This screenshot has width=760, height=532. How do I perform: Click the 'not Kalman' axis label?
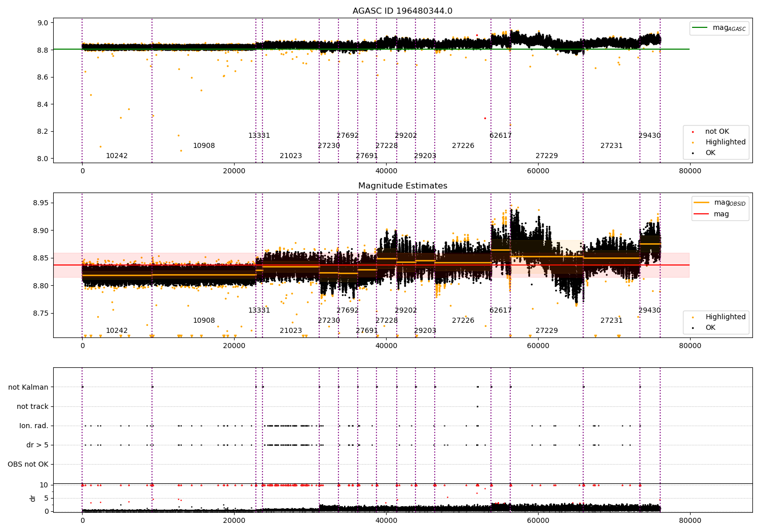pyautogui.click(x=28, y=388)
